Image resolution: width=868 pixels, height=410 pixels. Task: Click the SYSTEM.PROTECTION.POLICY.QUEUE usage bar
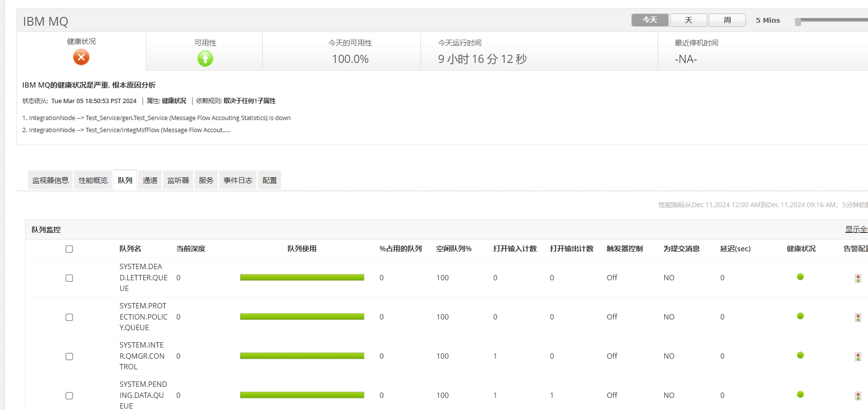[x=302, y=317]
